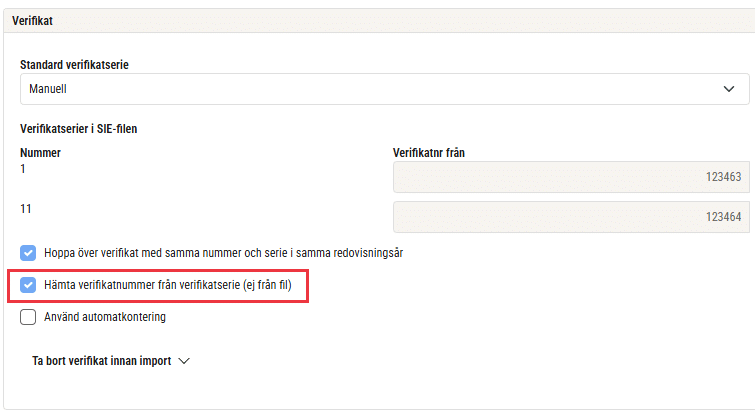Click the Standard verifikatserie field label

(x=74, y=64)
